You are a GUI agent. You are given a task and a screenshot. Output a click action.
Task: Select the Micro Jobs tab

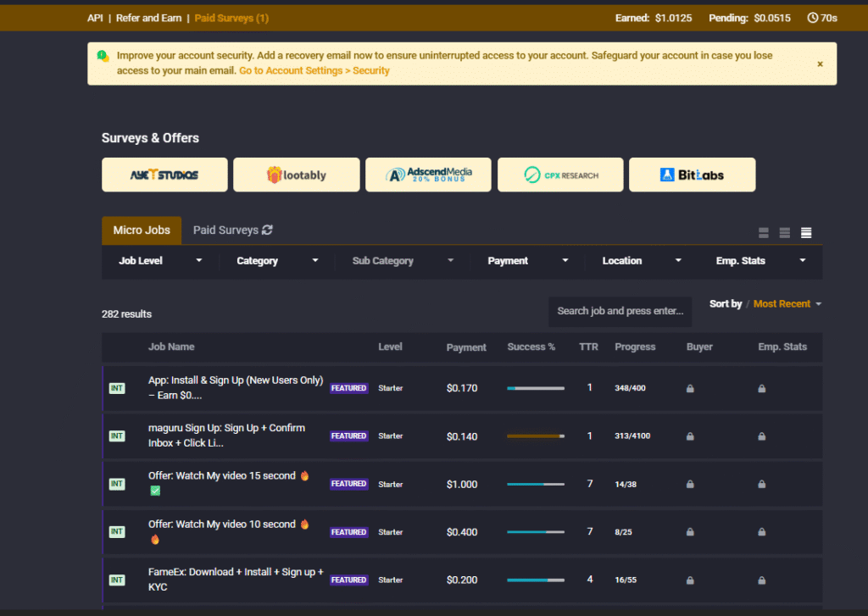[142, 230]
